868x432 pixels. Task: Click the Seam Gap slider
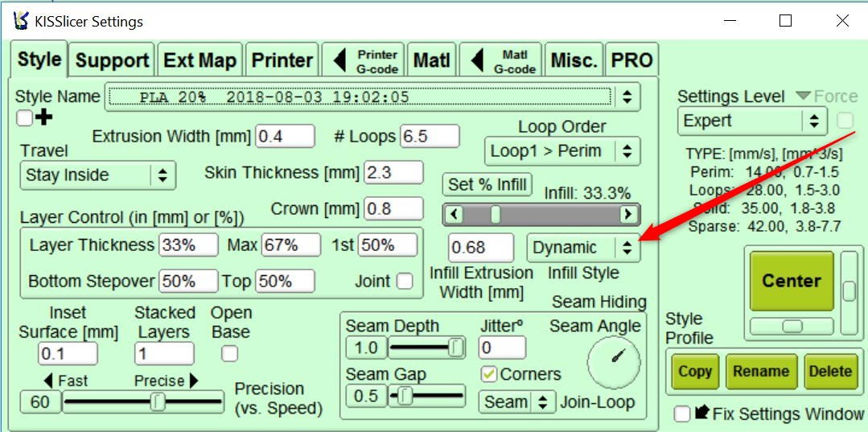[426, 396]
